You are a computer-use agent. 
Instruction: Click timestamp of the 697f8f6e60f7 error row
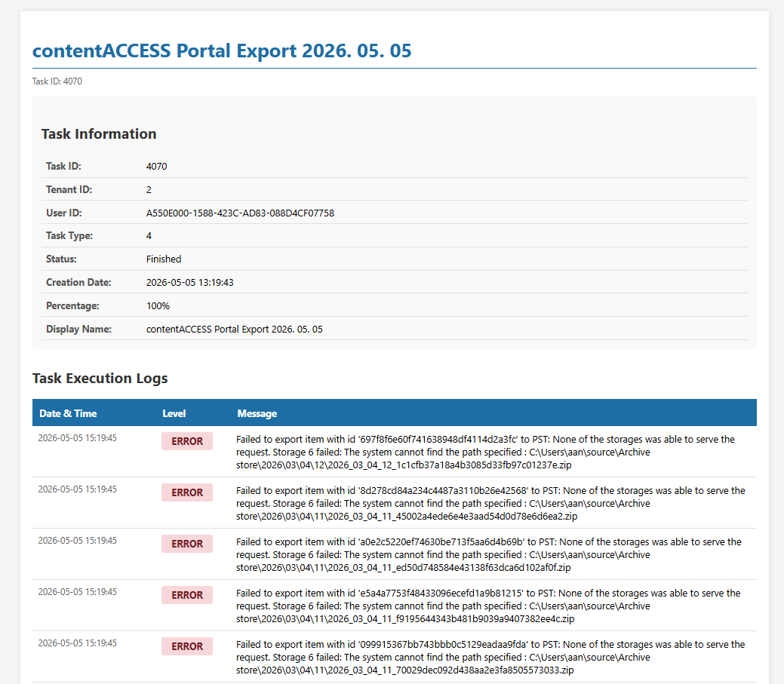78,438
